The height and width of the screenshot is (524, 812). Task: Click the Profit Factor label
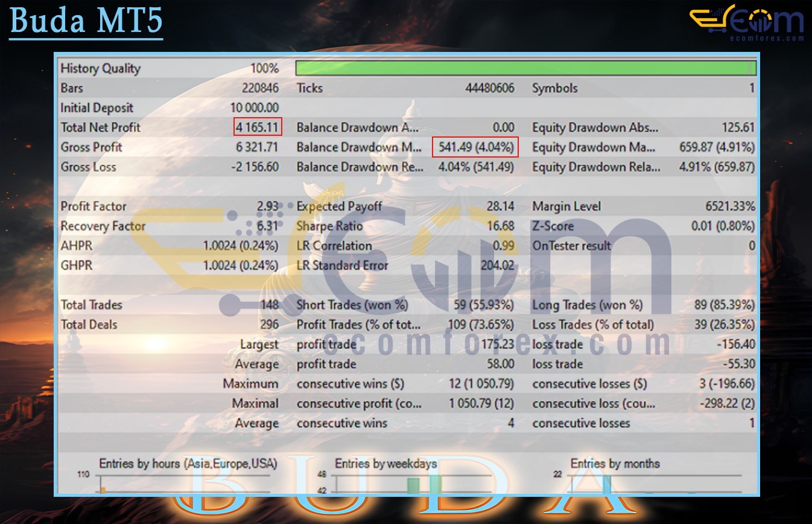[94, 206]
